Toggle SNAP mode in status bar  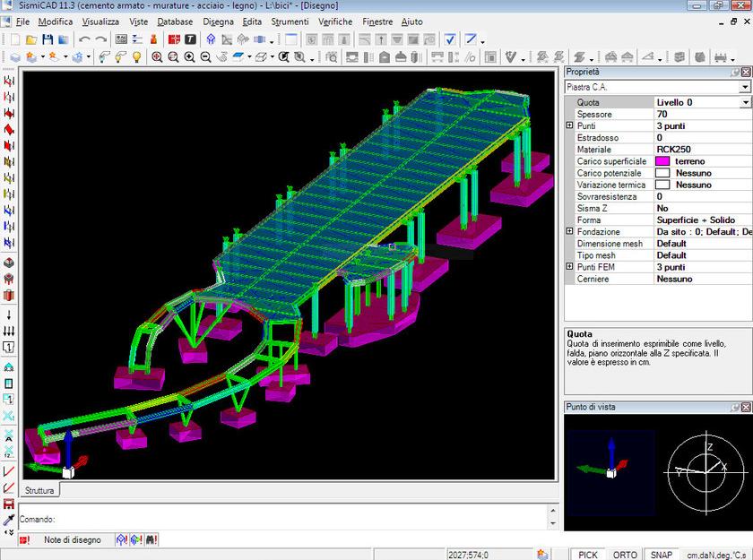click(662, 555)
